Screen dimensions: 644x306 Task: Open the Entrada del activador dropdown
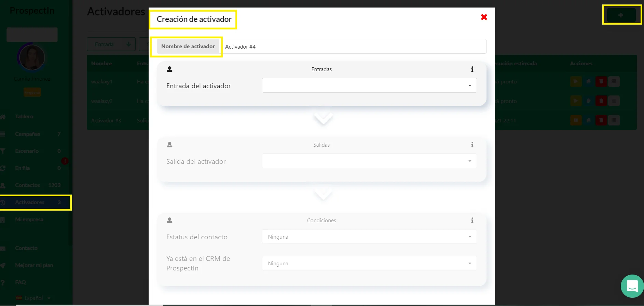(369, 85)
